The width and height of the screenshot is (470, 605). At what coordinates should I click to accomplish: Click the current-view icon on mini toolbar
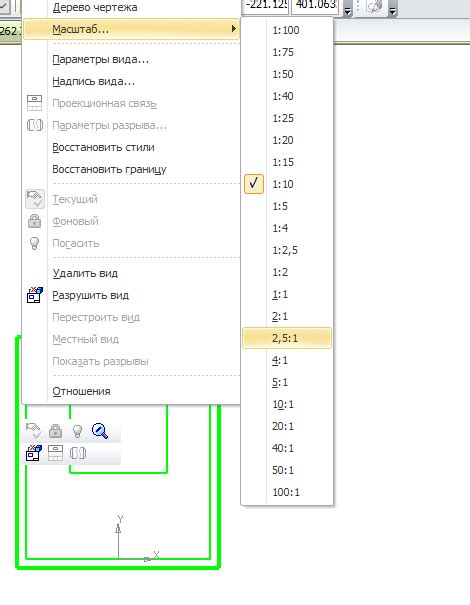34,431
